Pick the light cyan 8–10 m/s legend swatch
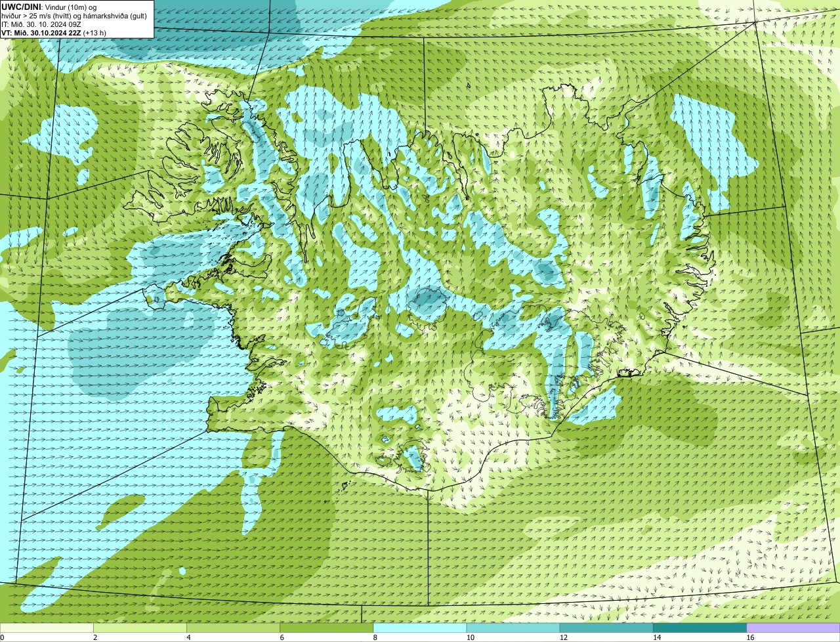 tap(420, 628)
